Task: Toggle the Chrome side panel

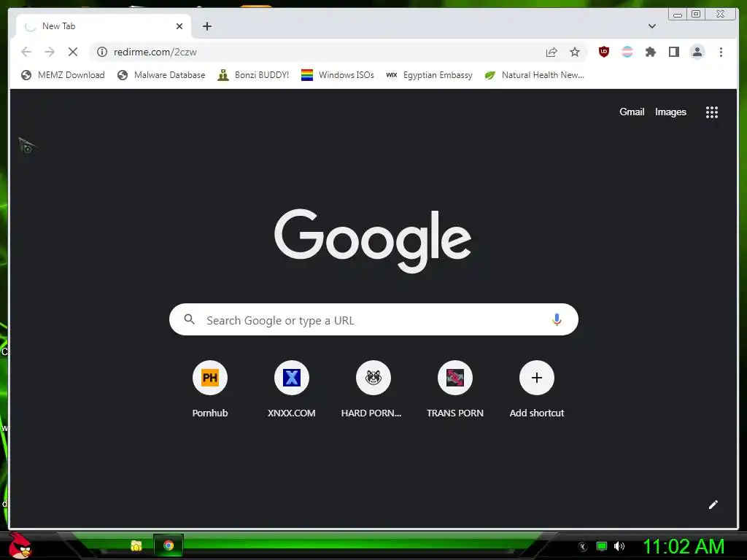Action: (x=673, y=52)
